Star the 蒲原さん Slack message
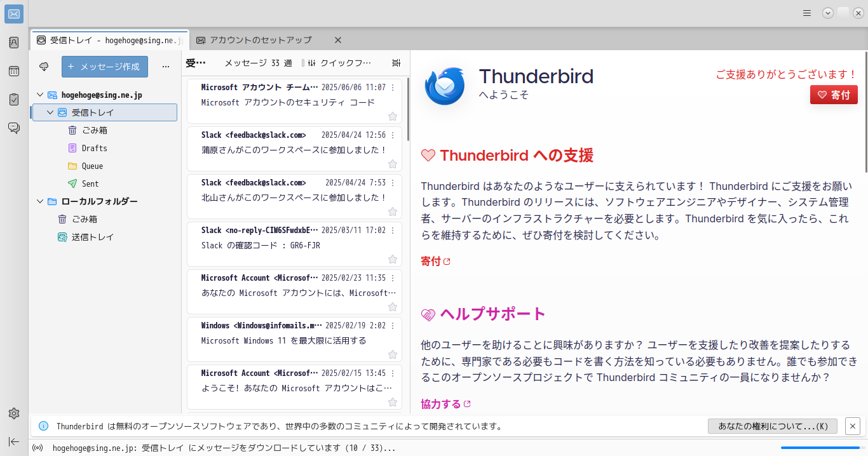The image size is (868, 456). pos(393,164)
